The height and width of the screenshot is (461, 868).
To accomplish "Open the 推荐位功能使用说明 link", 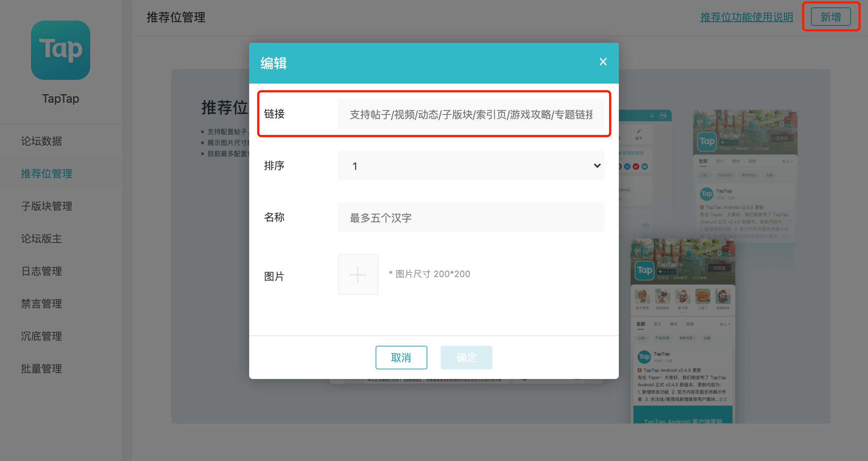I will pos(746,17).
